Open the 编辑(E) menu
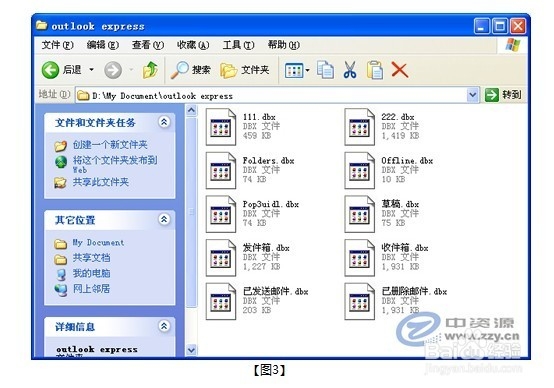Image resolution: width=554 pixels, height=388 pixels. (102, 45)
